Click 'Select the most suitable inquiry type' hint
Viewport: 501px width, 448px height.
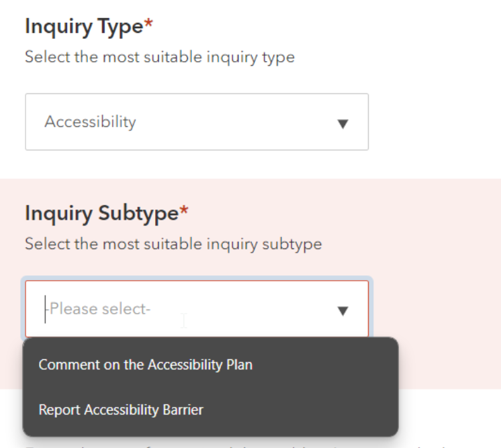tap(160, 58)
